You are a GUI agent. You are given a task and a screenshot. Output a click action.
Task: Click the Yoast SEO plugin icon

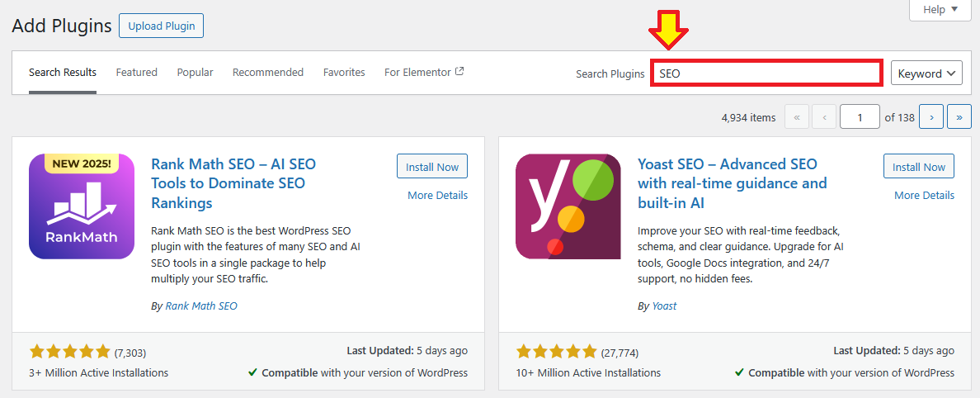point(568,206)
